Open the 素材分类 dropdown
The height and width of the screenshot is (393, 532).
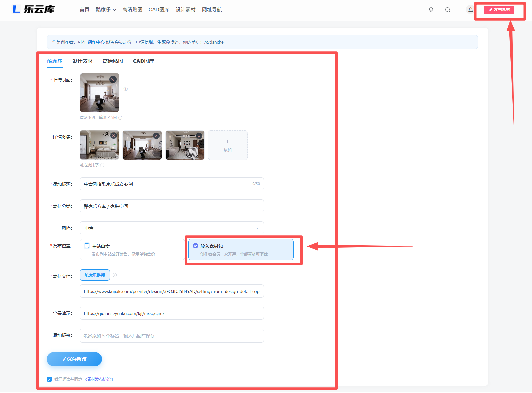click(x=172, y=206)
